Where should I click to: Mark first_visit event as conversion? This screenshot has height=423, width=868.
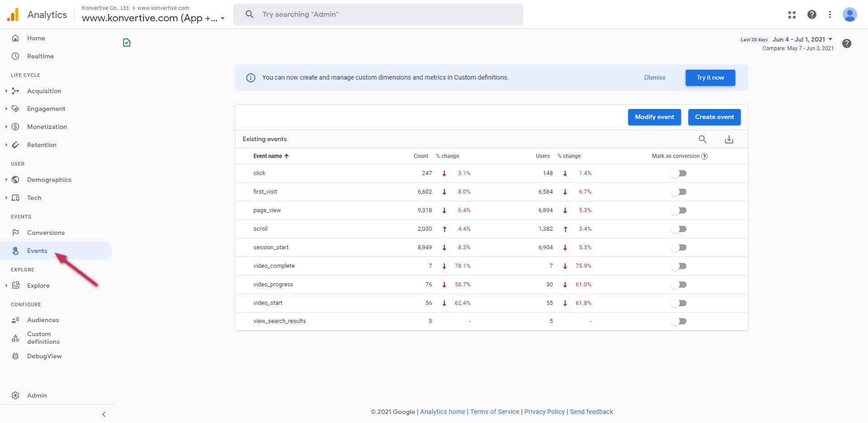[x=679, y=192]
